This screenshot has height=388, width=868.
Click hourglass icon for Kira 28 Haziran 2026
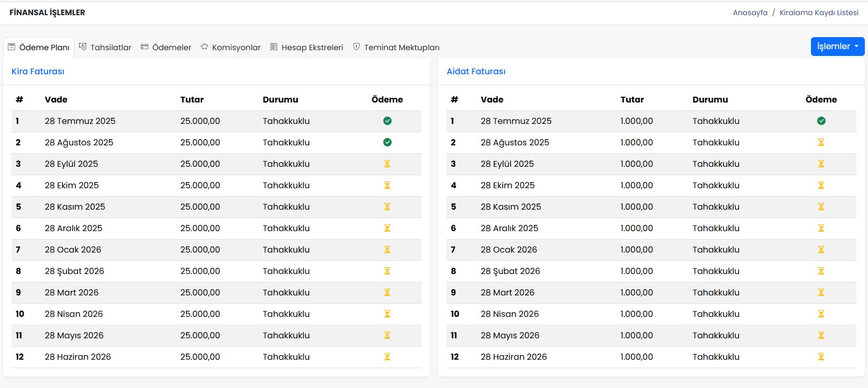pos(387,357)
